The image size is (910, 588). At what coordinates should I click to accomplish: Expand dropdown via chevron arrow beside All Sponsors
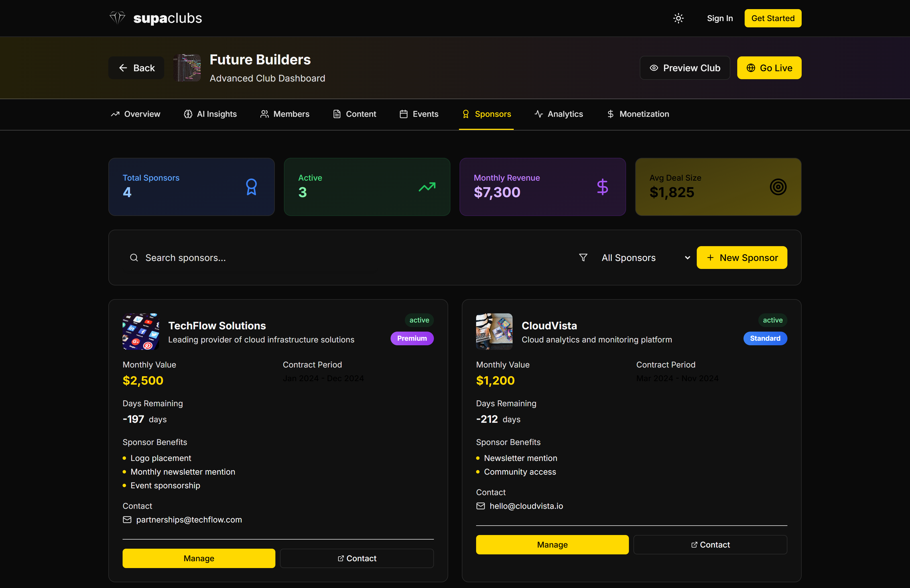687,258
